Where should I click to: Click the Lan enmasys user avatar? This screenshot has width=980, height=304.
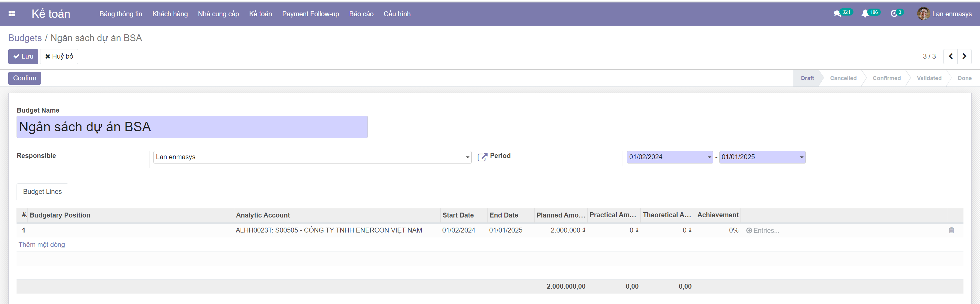click(923, 14)
